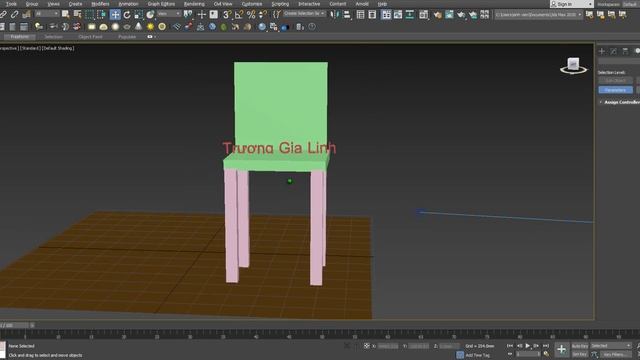640x360 pixels.
Task: Open selection filter 'All' dropdown
Action: [46, 14]
